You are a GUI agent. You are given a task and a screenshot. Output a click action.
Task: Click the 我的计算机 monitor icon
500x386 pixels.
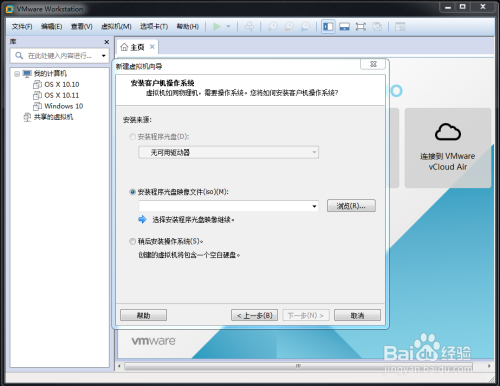tap(27, 73)
